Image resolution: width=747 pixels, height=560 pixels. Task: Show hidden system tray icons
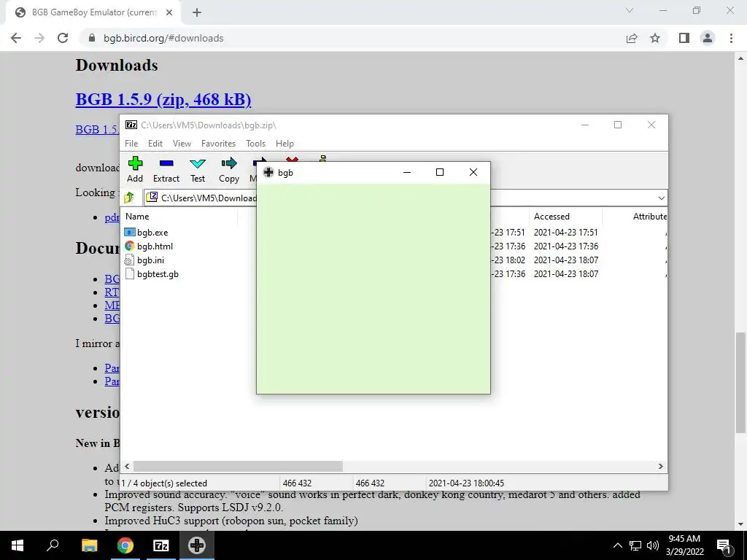pos(617,545)
